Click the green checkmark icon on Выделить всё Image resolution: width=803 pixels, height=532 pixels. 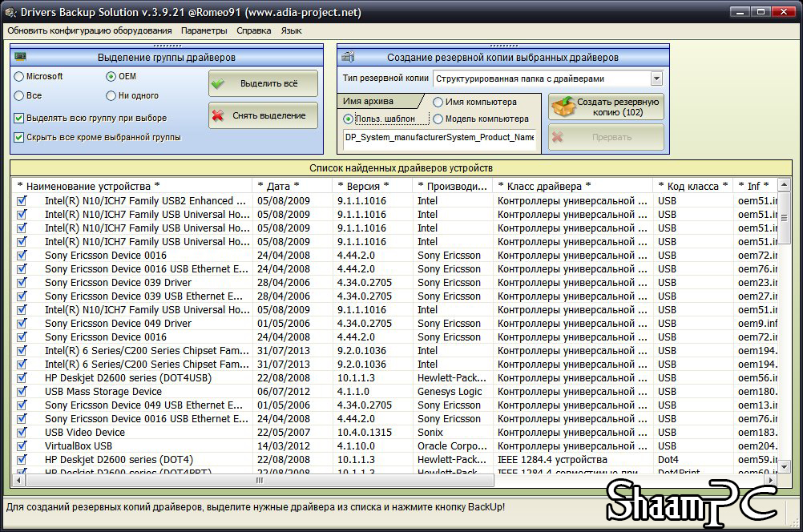(x=218, y=83)
